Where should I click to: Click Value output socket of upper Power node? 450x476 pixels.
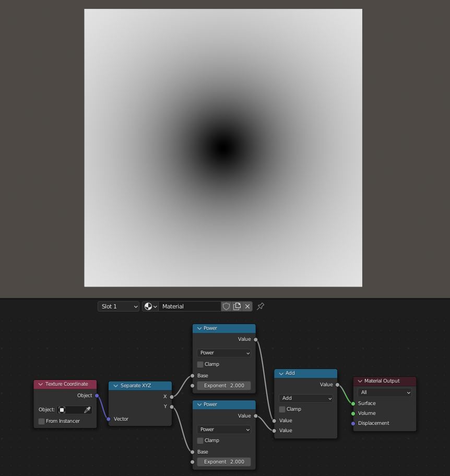click(x=256, y=339)
